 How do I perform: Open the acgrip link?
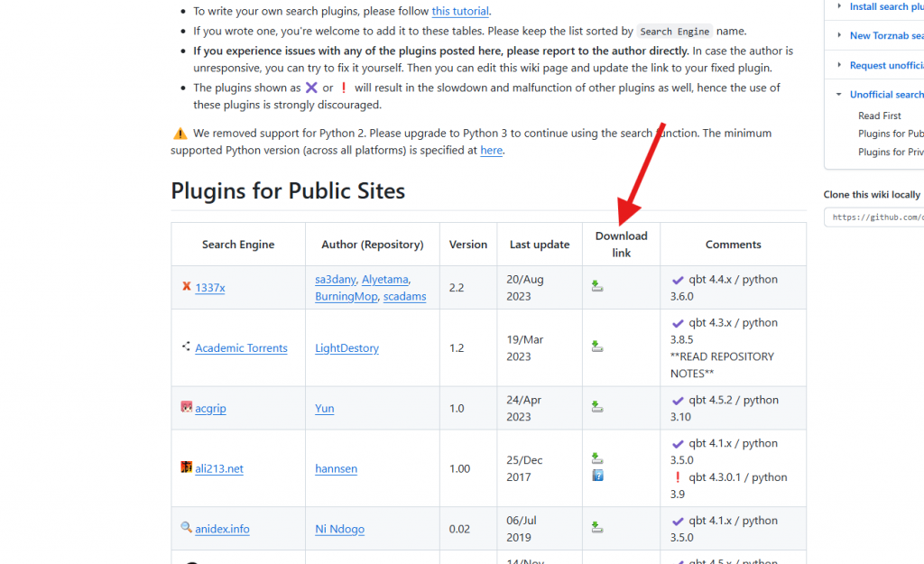[x=210, y=408]
